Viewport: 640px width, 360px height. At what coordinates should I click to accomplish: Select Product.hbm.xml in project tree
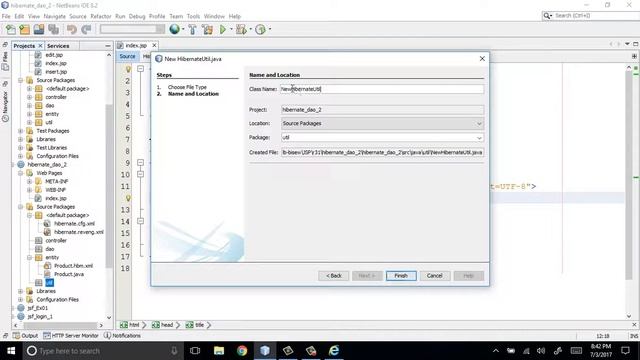point(73,266)
